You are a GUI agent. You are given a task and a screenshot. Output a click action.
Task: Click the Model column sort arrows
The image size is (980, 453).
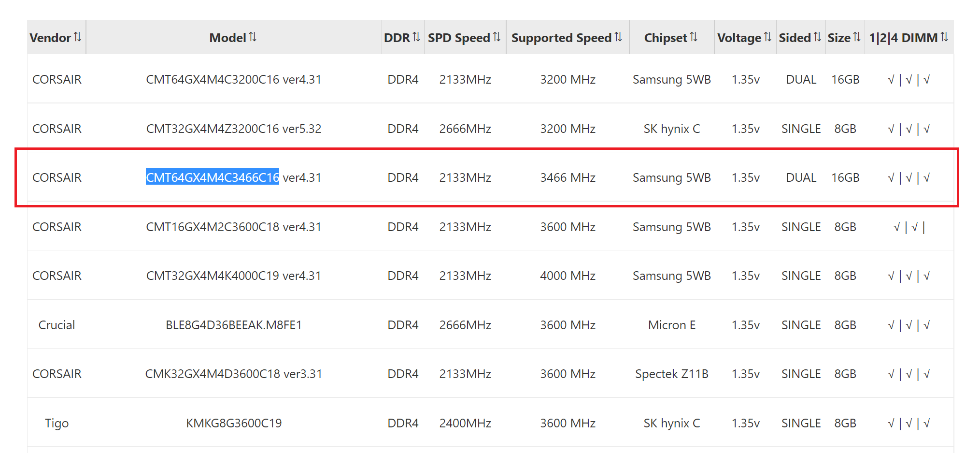[253, 37]
